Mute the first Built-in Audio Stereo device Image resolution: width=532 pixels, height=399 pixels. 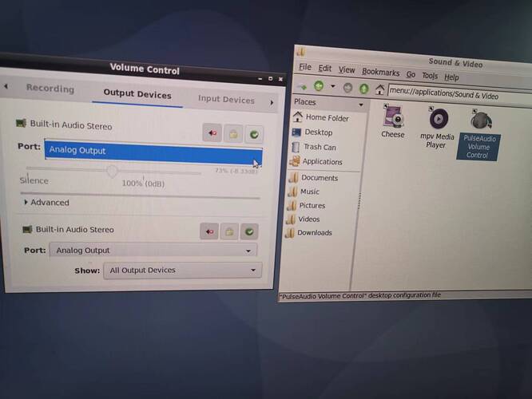[212, 133]
